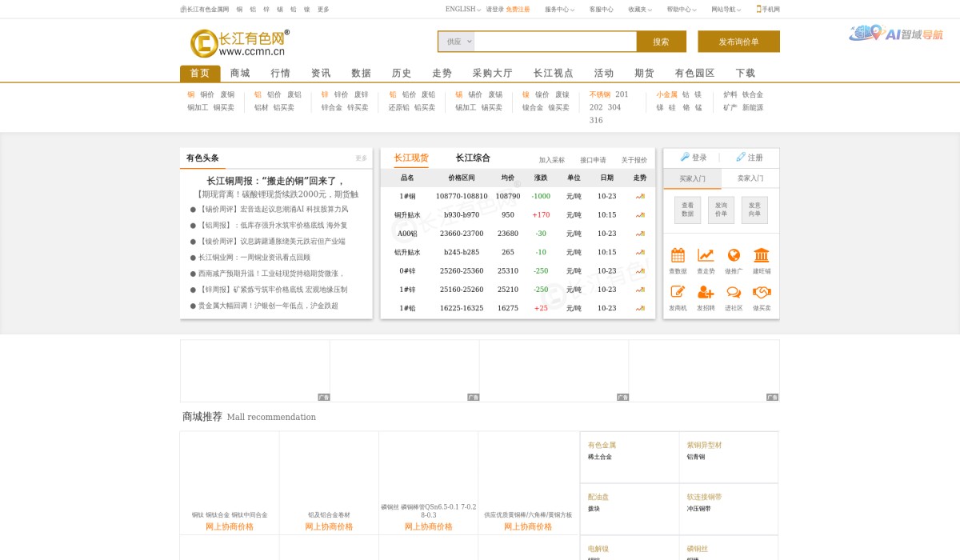The height and width of the screenshot is (560, 960).
Task: Click the 请登录 link
Action: tap(494, 10)
